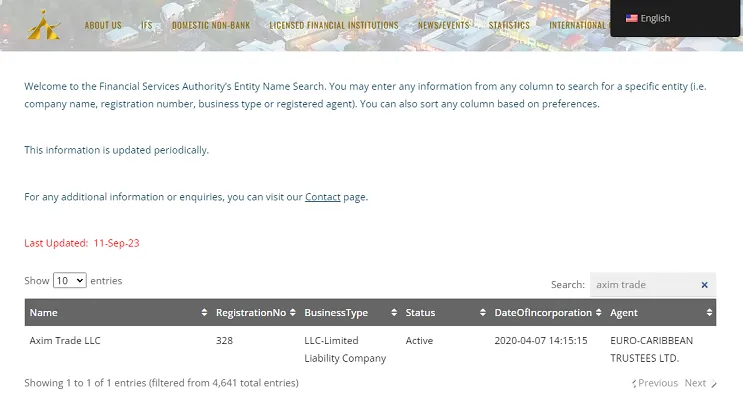
Task: Click 'This information is updated periodically' text
Action: click(117, 150)
